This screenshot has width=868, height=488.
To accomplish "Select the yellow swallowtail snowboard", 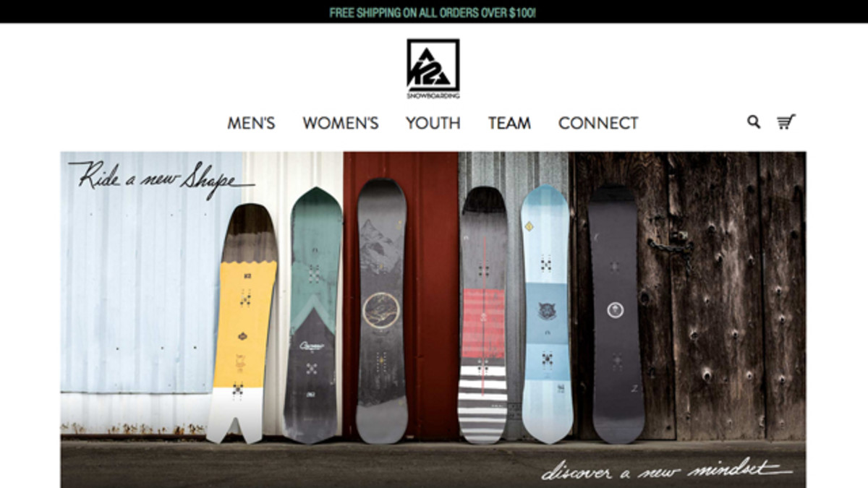I will [242, 323].
